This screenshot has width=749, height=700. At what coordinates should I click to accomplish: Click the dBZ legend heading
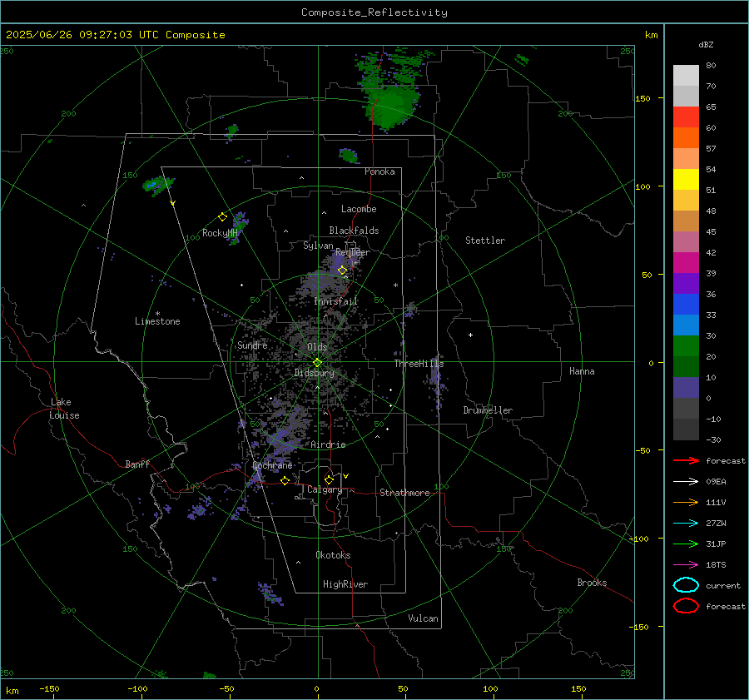pyautogui.click(x=706, y=44)
